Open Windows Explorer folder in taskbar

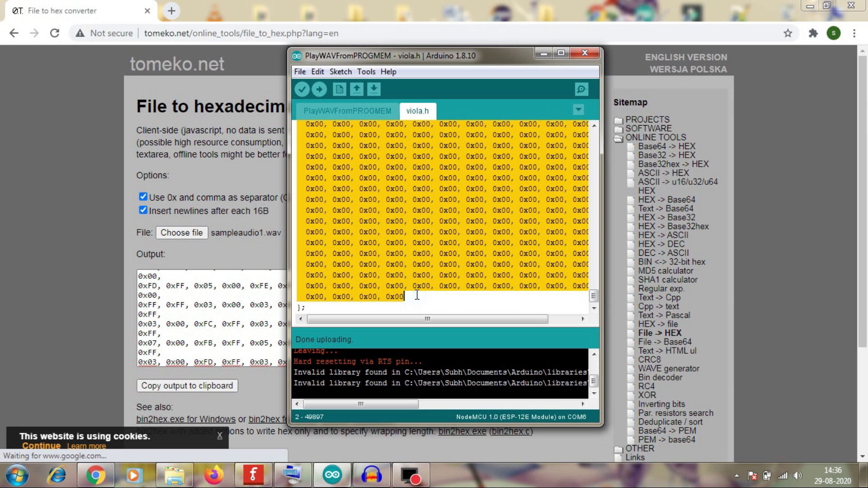pyautogui.click(x=175, y=475)
